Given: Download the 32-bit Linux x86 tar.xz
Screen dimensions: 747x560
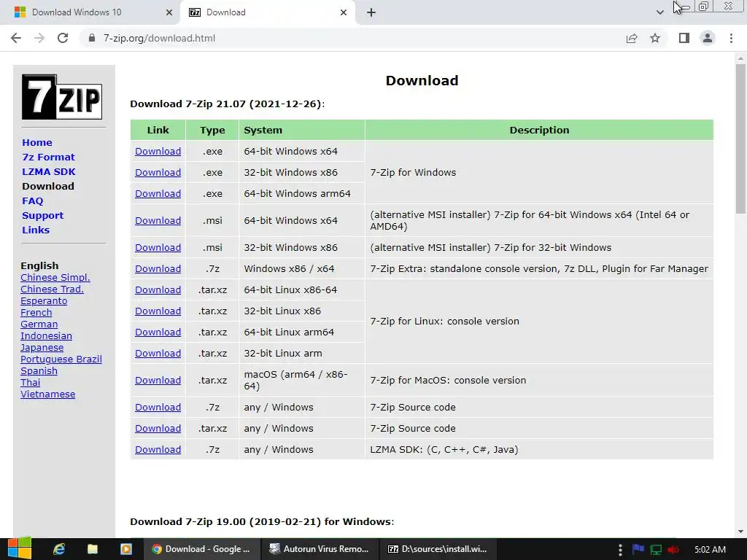Looking at the screenshot, I should click(158, 311).
